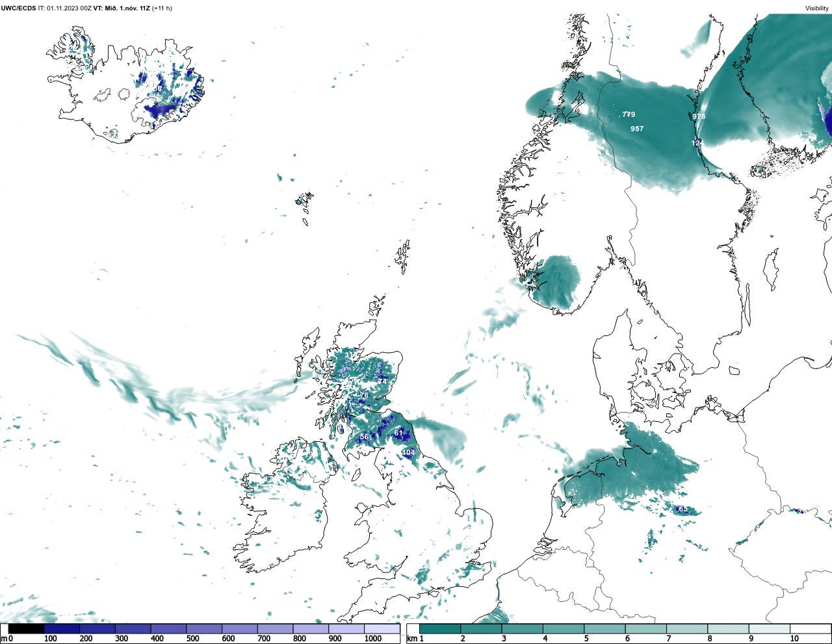Click the 'UWC/ECDS' header text

18,8
